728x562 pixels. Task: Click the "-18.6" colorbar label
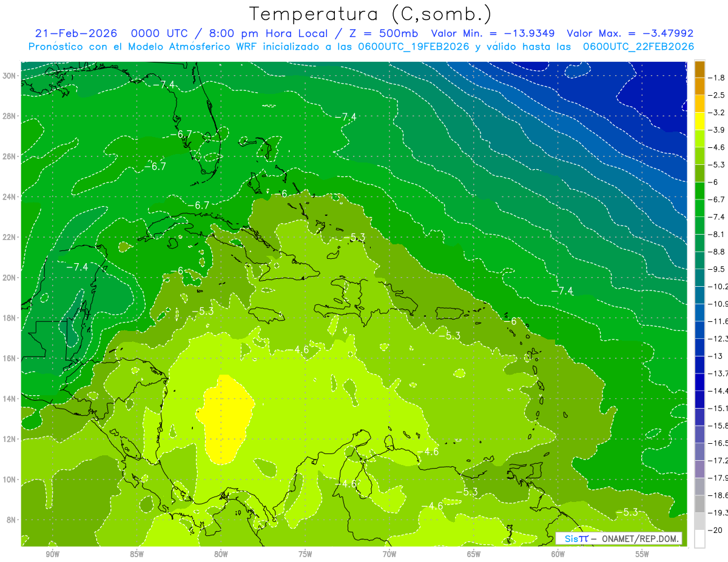pyautogui.click(x=718, y=495)
